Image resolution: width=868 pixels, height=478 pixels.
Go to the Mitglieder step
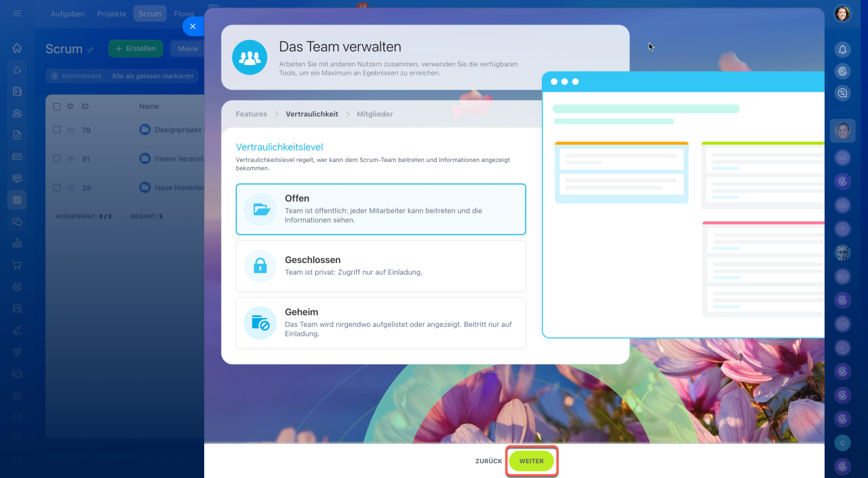coord(375,114)
